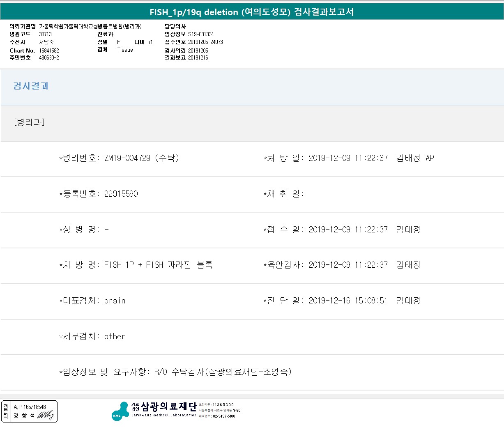Click the medical institution name 가톨릭학원 line
This screenshot has width=504, height=427.
tap(90, 27)
